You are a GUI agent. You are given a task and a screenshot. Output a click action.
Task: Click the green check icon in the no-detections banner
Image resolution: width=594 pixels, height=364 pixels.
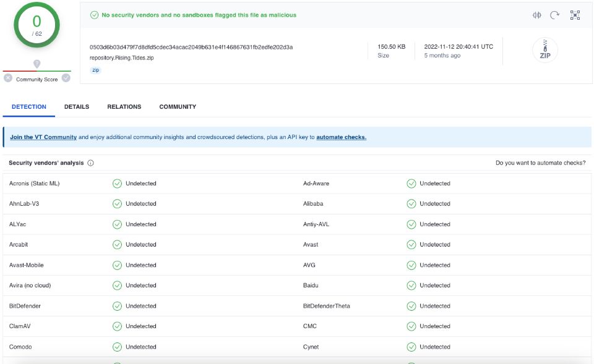pos(94,15)
